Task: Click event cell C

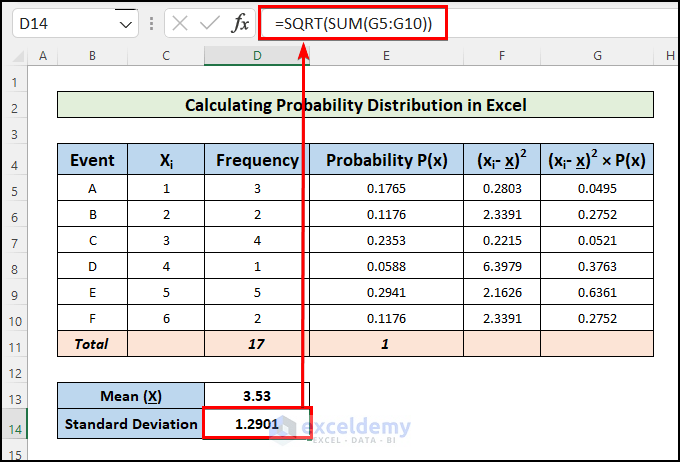Action: 92,240
